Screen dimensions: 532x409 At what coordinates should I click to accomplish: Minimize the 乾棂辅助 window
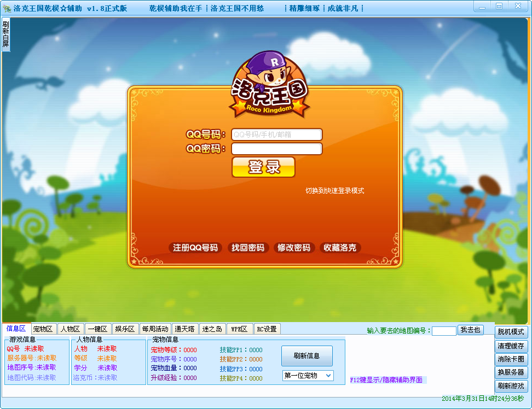(x=482, y=7)
